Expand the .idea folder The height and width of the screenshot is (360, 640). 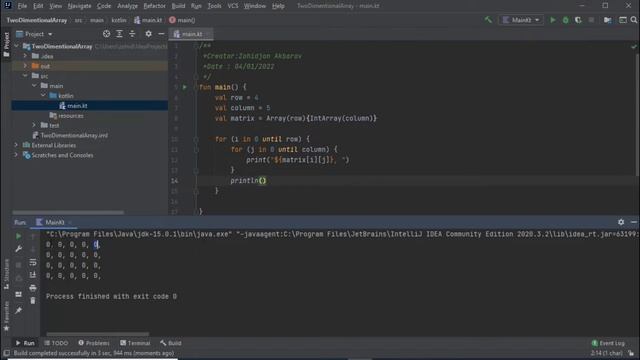(x=25, y=56)
